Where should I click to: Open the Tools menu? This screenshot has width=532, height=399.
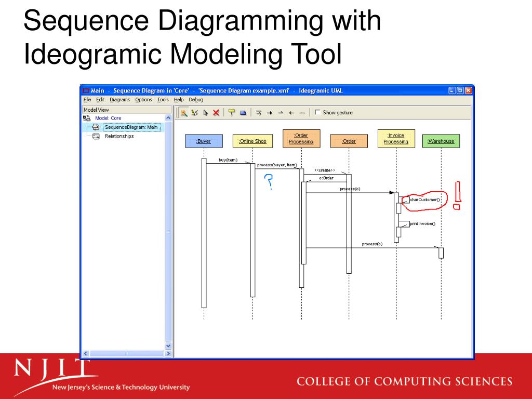tap(163, 100)
